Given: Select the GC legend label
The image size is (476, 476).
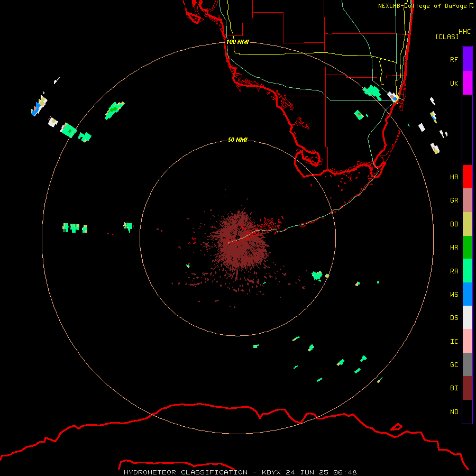Looking at the screenshot, I should [x=454, y=365].
